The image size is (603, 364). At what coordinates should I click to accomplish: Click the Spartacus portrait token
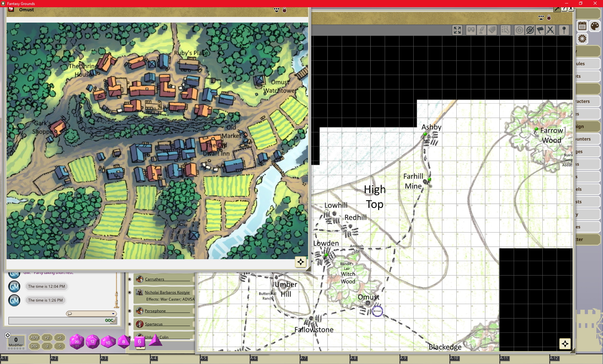click(139, 324)
